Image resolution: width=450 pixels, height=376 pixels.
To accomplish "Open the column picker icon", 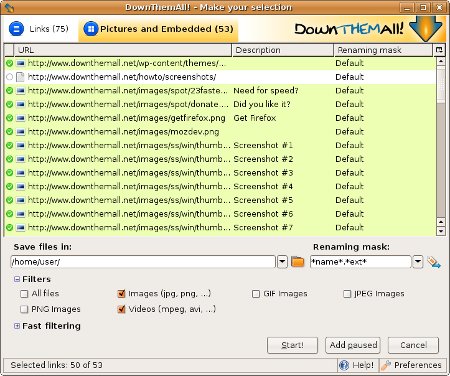I will pos(439,50).
